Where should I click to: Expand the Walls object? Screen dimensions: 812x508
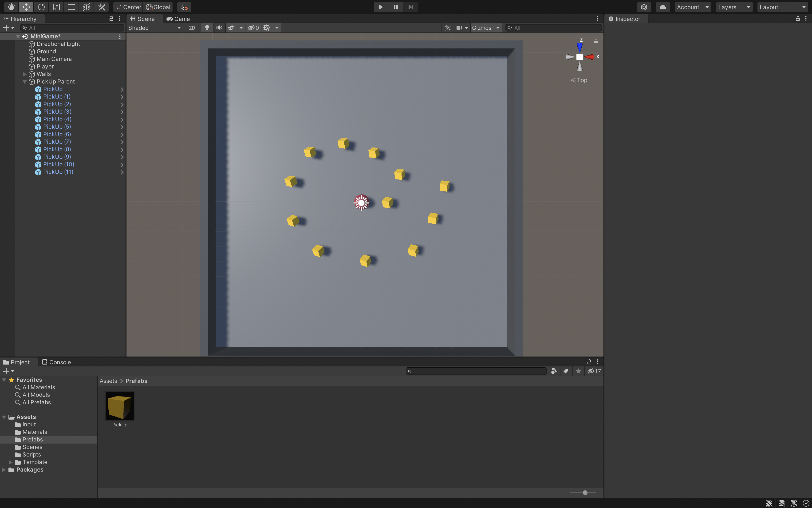pos(24,74)
